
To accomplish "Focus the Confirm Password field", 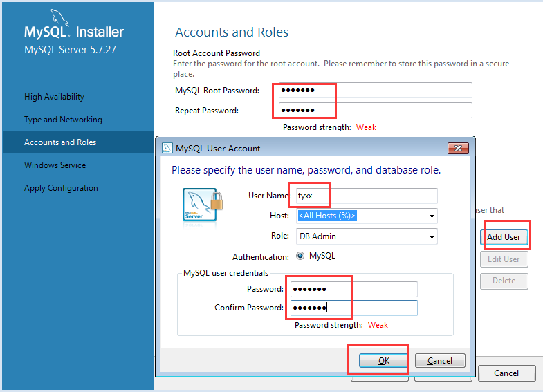I will (x=354, y=308).
